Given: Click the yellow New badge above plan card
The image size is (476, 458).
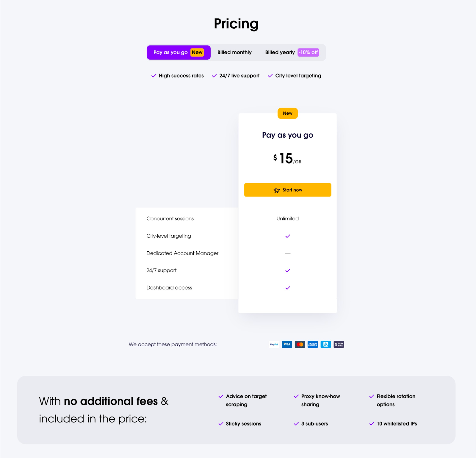Looking at the screenshot, I should click(x=288, y=113).
